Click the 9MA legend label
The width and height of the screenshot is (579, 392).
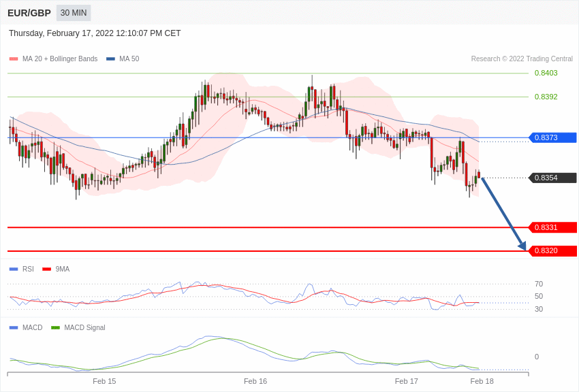[x=63, y=269]
